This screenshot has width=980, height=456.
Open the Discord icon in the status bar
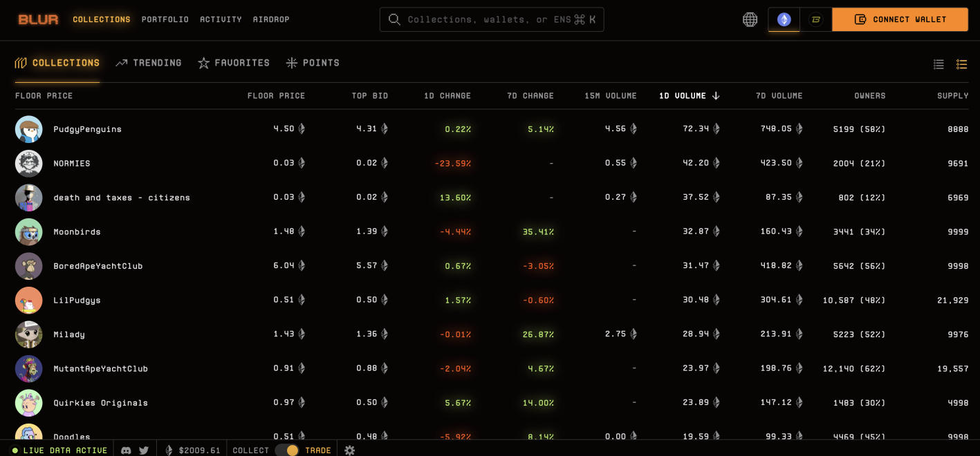[126, 450]
